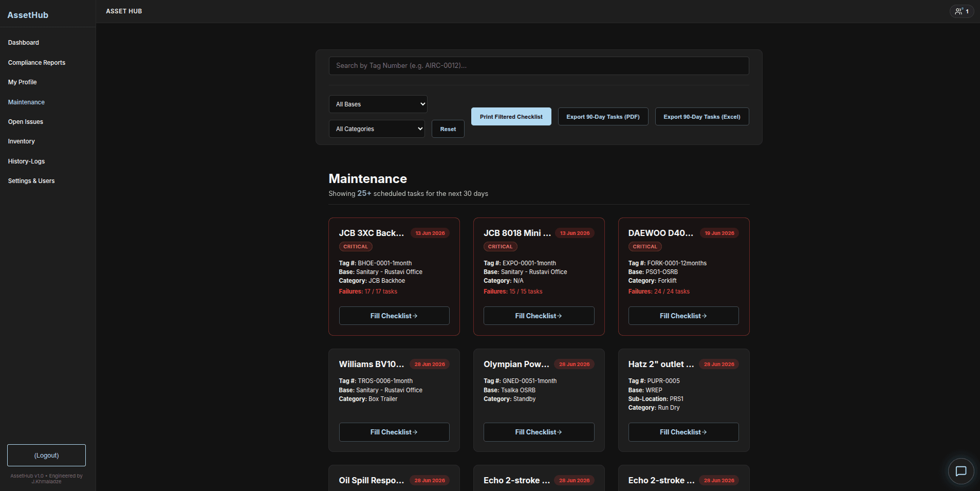
Task: Click the Williams BV10 card title
Action: [x=372, y=364]
